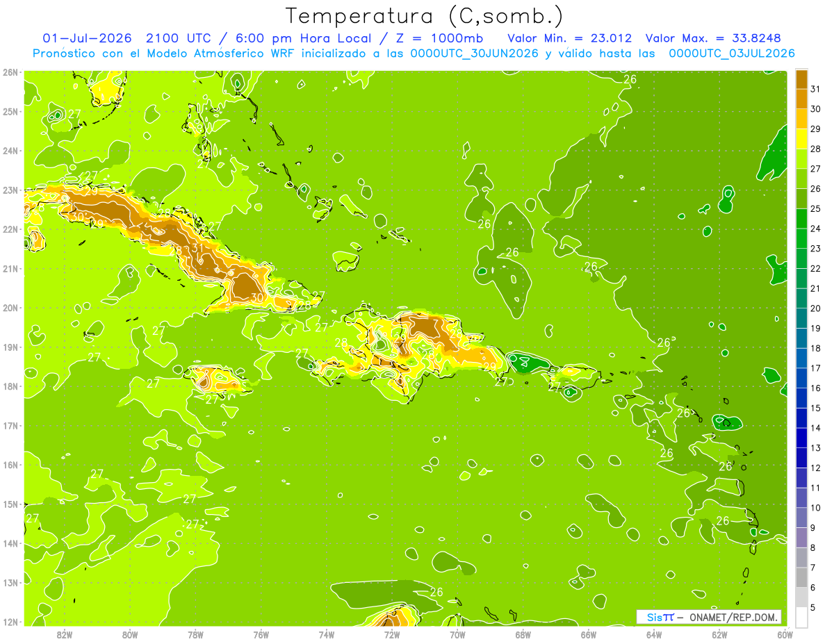Click the 70W longitude axis label

[x=457, y=635]
